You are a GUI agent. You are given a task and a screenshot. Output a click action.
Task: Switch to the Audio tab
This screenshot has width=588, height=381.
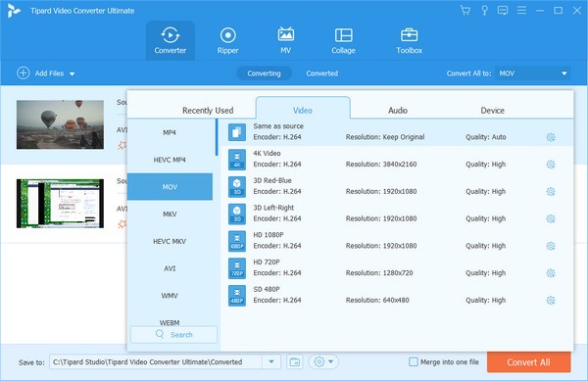tap(398, 110)
